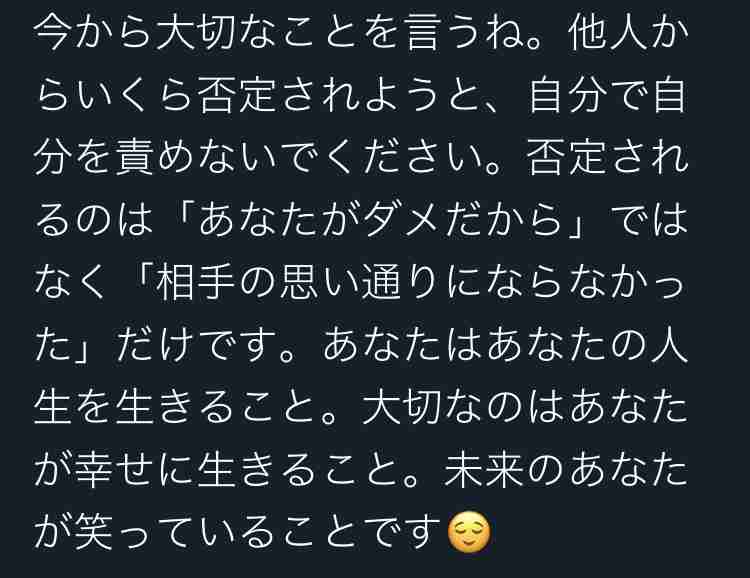Click the word 笑って in the last line

[137, 532]
